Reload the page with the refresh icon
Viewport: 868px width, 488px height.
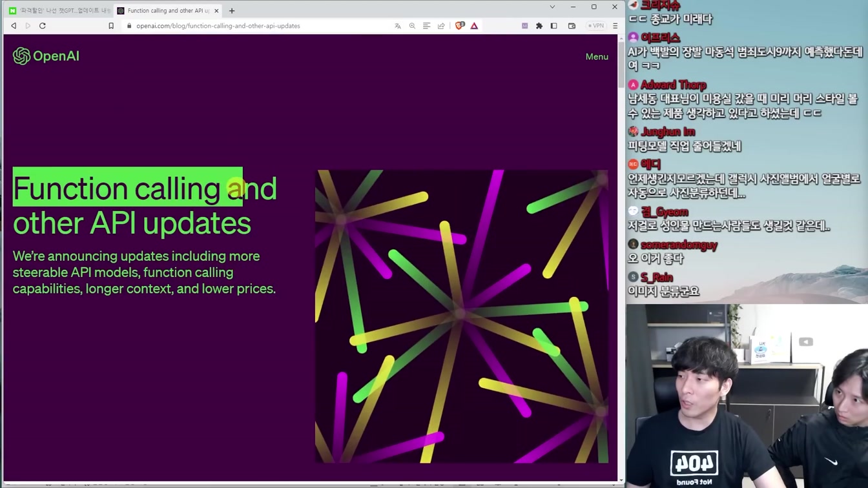click(43, 26)
